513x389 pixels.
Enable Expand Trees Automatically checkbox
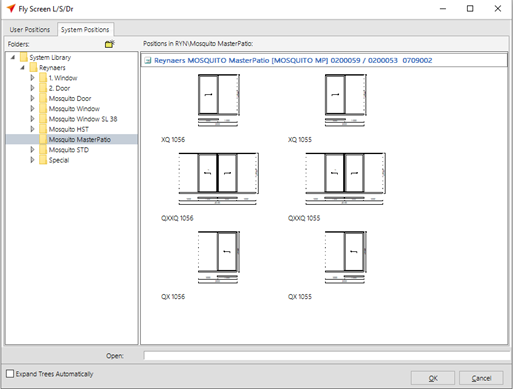click(10, 373)
